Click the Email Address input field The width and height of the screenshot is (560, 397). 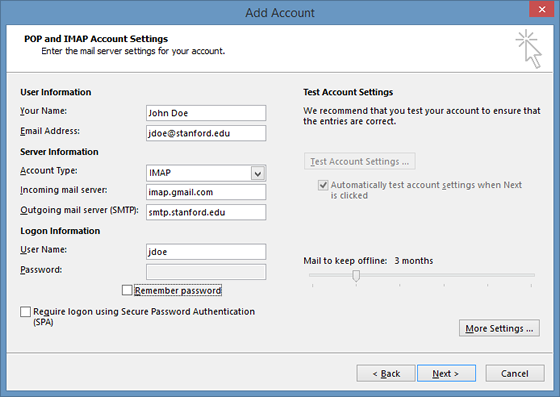pos(206,133)
